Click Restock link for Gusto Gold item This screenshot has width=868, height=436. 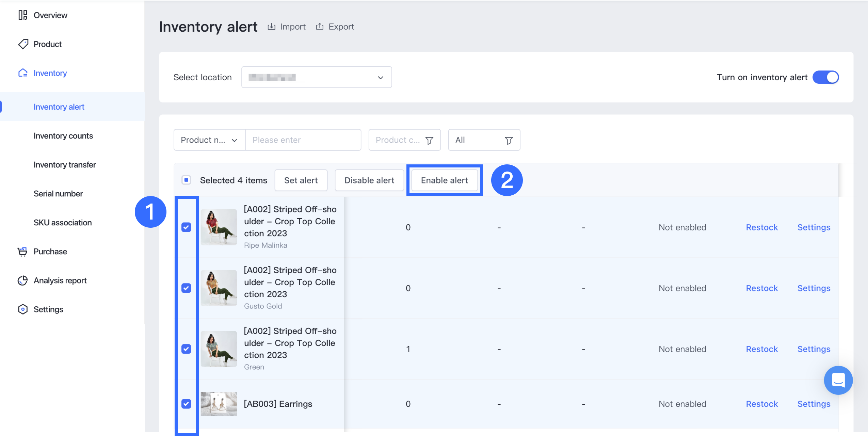coord(762,288)
